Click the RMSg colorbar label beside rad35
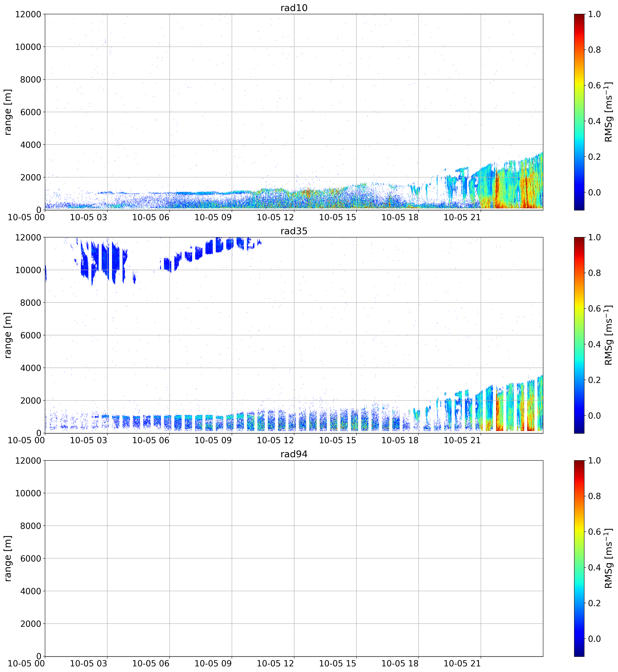Image resolution: width=618 pixels, height=672 pixels. pyautogui.click(x=609, y=335)
